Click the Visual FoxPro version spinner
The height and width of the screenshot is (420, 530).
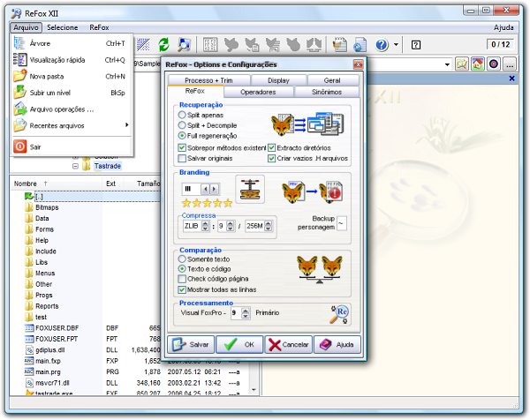point(246,313)
